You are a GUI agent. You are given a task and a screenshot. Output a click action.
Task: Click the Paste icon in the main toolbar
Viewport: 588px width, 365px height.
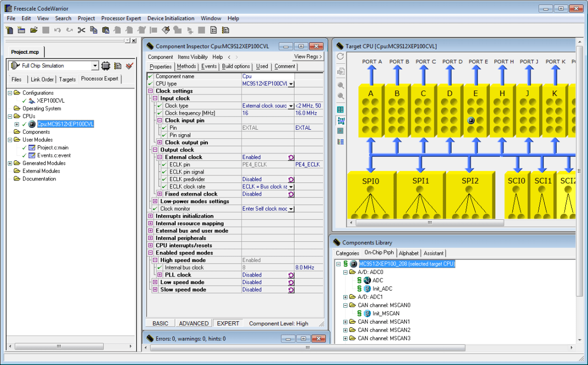[106, 30]
